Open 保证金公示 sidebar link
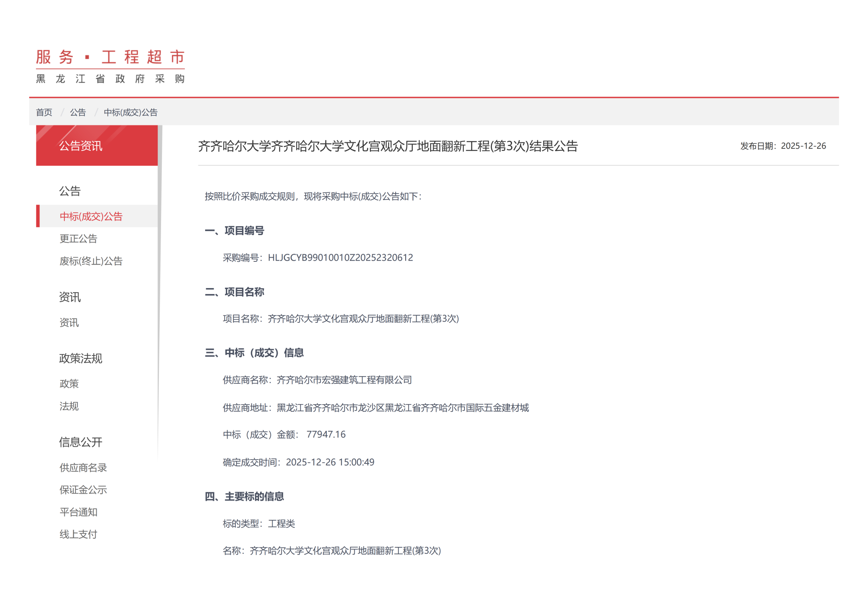Viewport: 868px width, 613px height. [x=83, y=490]
